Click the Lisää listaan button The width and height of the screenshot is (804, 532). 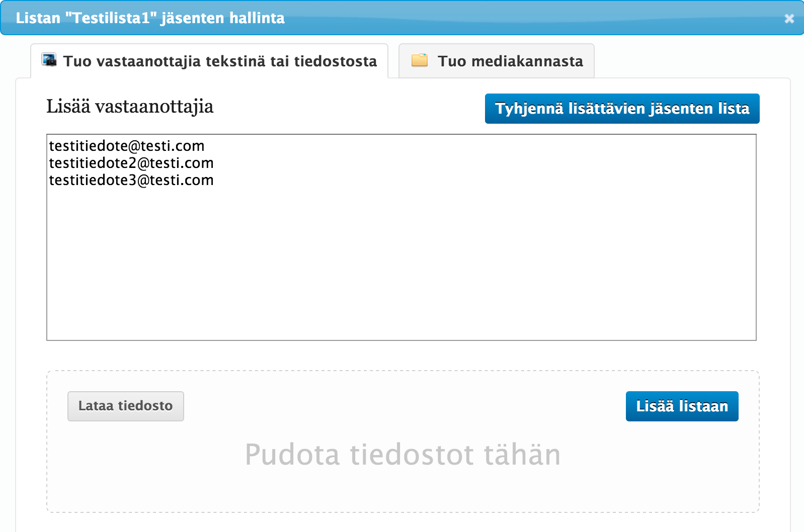(682, 406)
